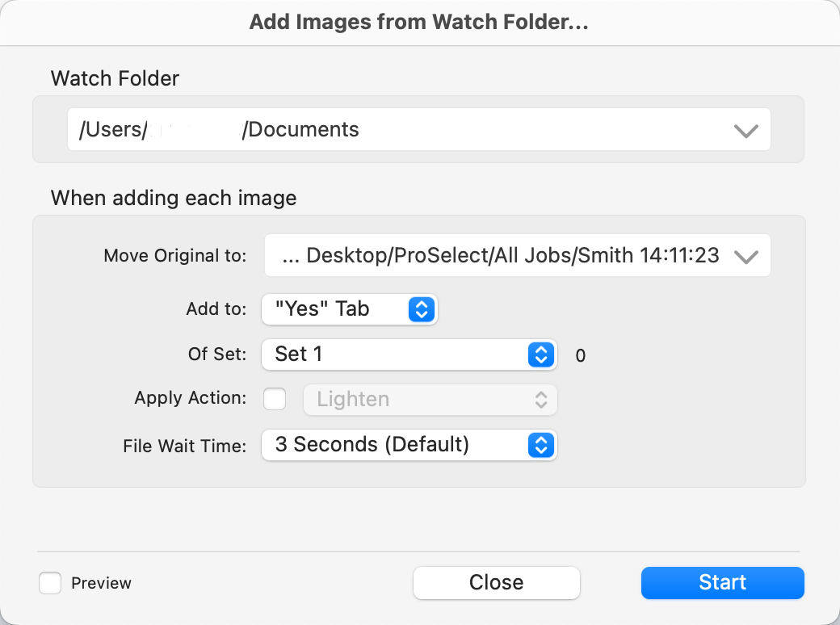Open the Of Set "Set 1" menu
Screen dimensions: 840x625
(396, 354)
